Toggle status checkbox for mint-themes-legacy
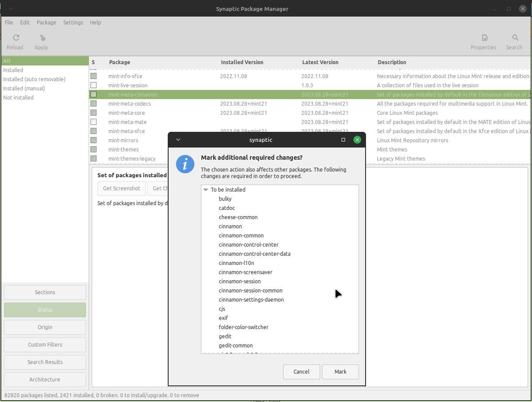Viewport: 532px width, 402px height. pos(93,158)
